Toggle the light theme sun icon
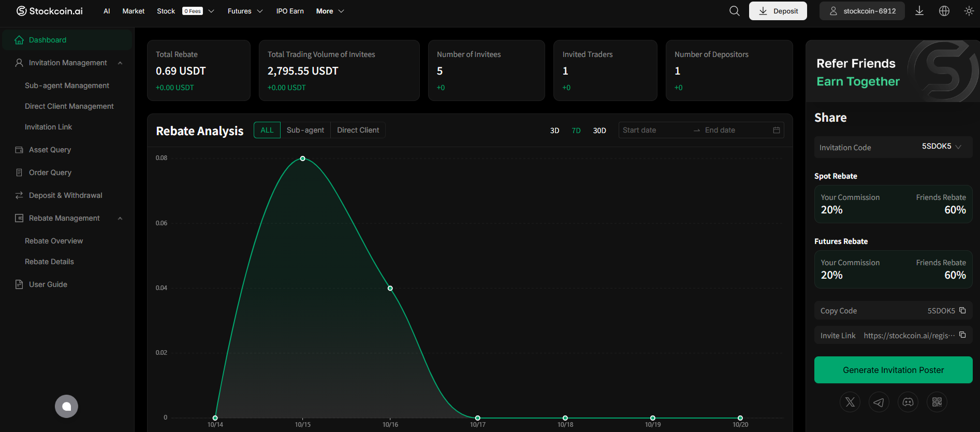 pyautogui.click(x=969, y=11)
